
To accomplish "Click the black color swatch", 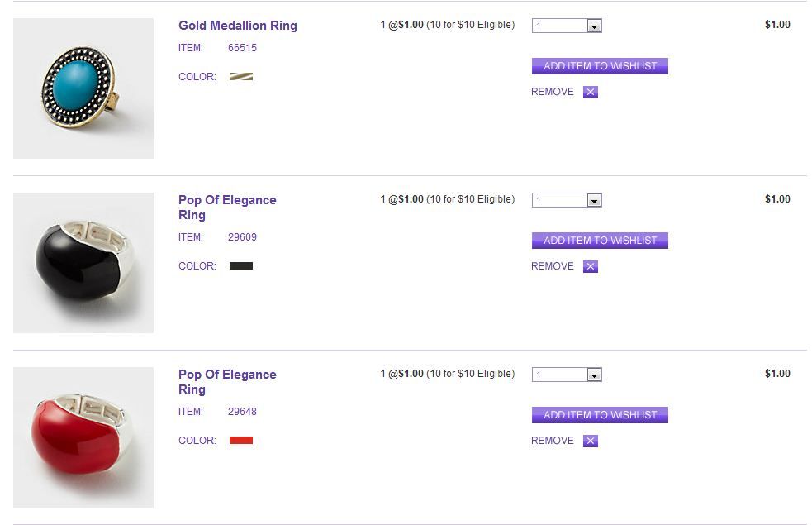I will [241, 266].
